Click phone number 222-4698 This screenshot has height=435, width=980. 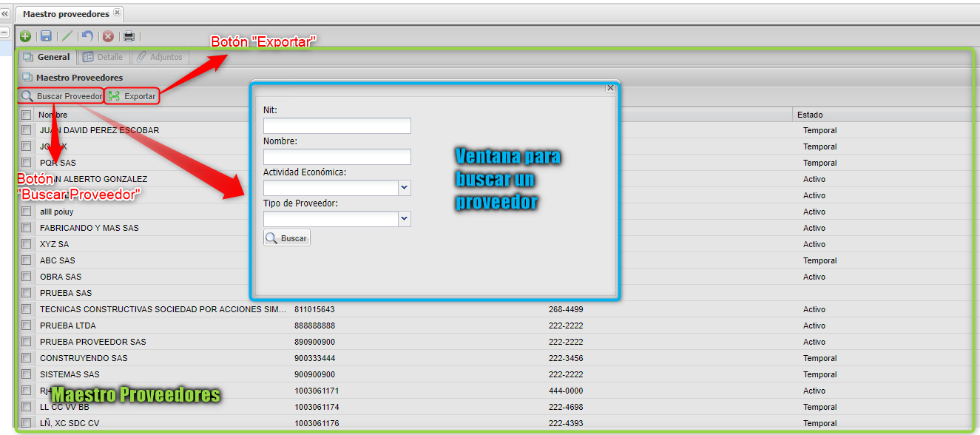(566, 407)
